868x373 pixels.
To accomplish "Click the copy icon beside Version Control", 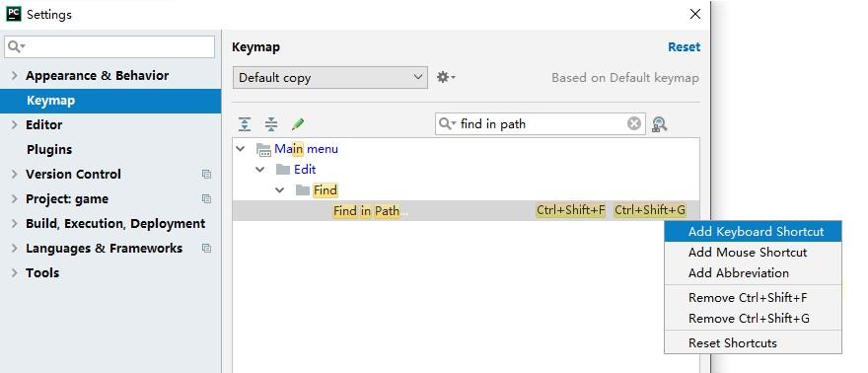I will [x=206, y=175].
